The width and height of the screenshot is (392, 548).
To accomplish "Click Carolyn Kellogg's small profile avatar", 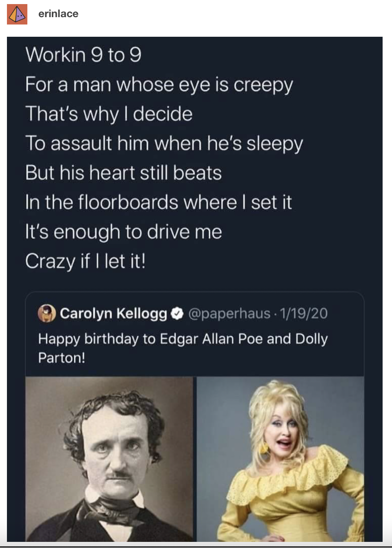I will 47,314.
